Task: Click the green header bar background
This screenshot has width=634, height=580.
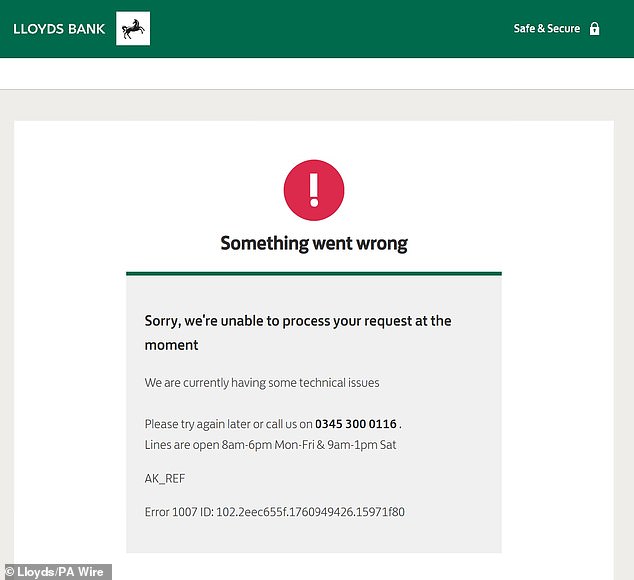Action: point(330,29)
